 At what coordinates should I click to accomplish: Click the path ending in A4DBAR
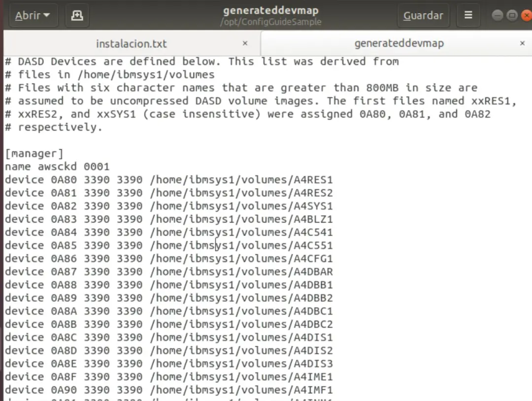[241, 271]
